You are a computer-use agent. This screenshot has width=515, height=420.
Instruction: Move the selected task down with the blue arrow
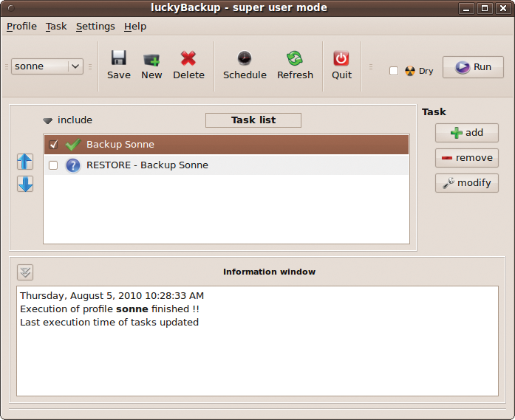pos(25,184)
